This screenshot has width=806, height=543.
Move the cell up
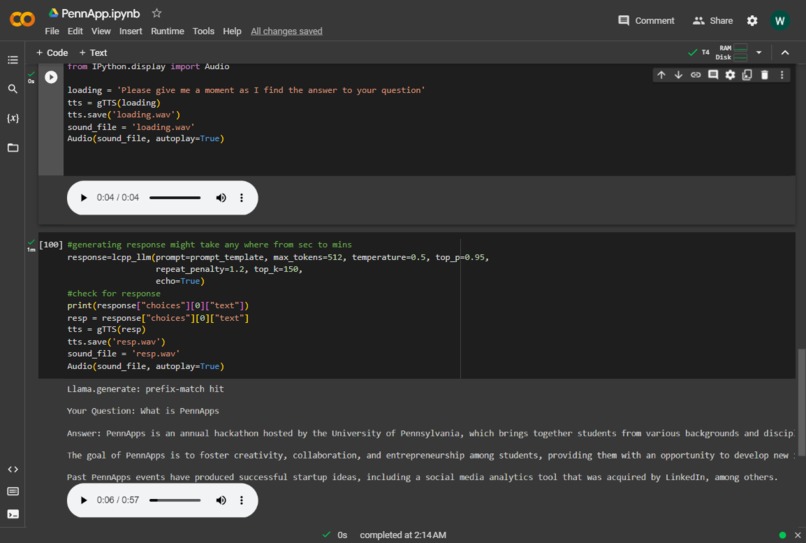[x=661, y=75]
